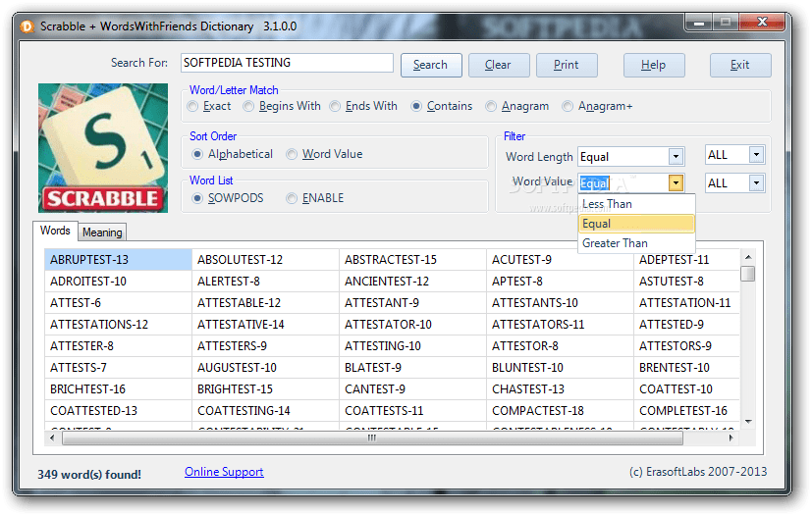Select the word ABSTRACTEST-15

point(412,260)
